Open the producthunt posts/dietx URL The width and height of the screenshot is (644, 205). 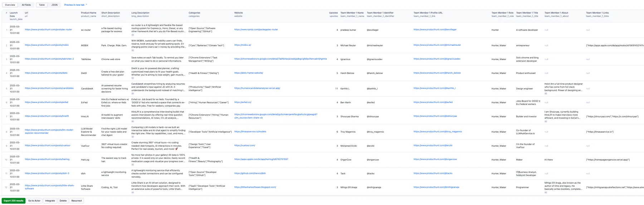coord(46,73)
